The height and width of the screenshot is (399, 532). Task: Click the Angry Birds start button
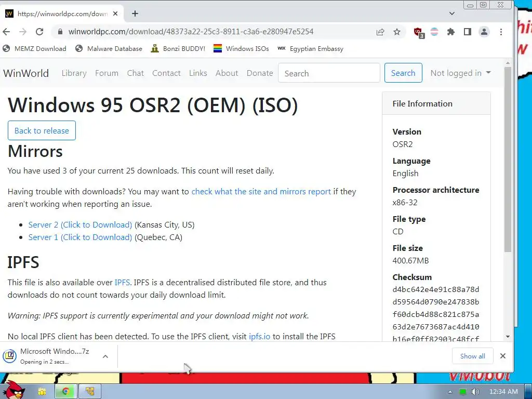[14, 391]
